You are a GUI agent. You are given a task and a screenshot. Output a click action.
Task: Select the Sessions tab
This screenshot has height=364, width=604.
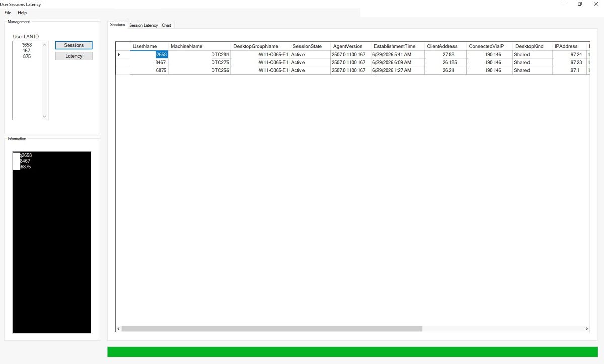point(118,25)
